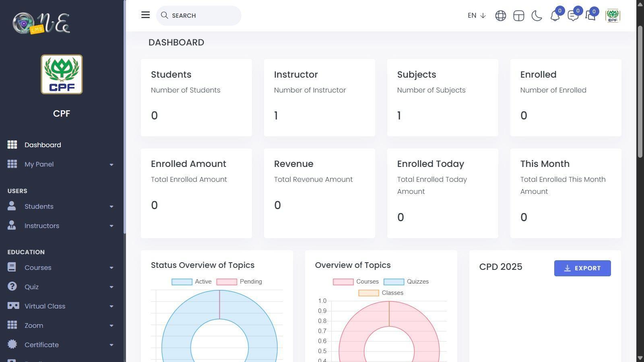This screenshot has height=362, width=644.
Task: Click the CPF organization logo in sidebar
Action: [x=62, y=74]
